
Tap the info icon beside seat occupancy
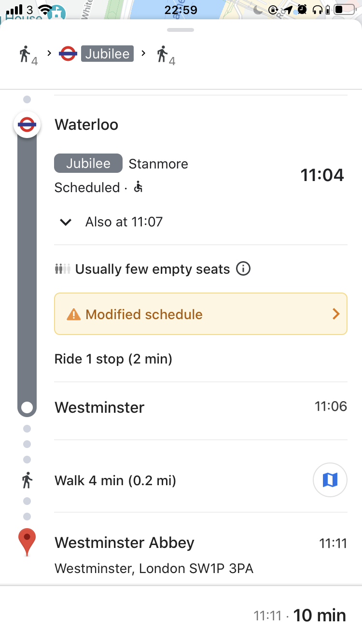click(243, 268)
